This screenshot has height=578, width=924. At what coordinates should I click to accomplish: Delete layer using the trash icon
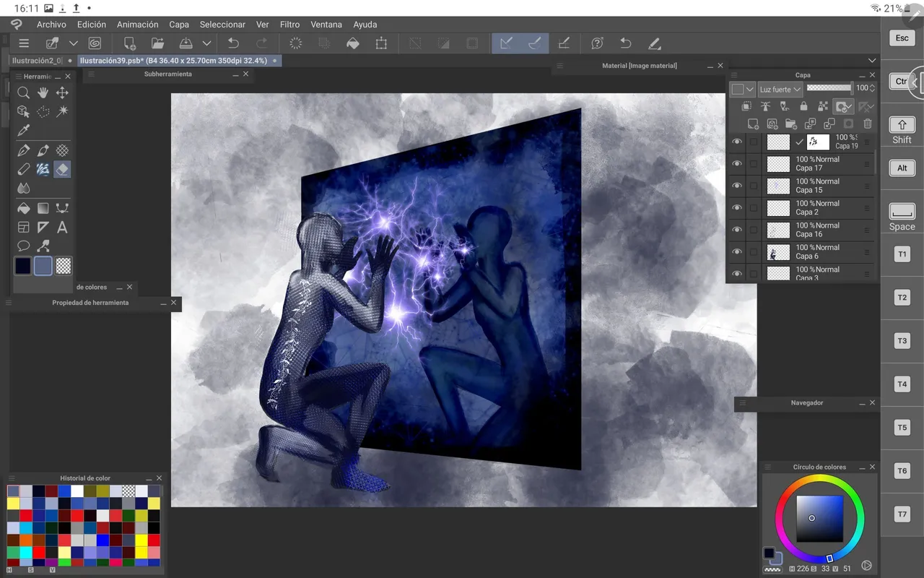point(868,124)
